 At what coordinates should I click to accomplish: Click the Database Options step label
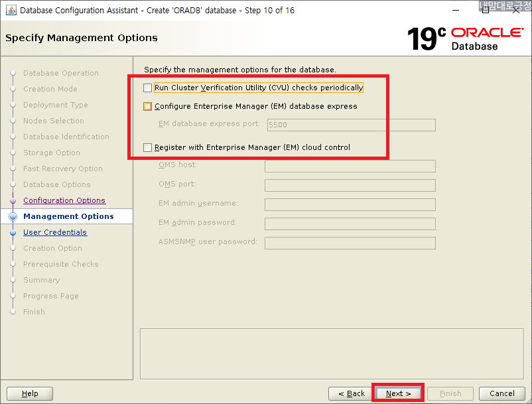pyautogui.click(x=56, y=185)
